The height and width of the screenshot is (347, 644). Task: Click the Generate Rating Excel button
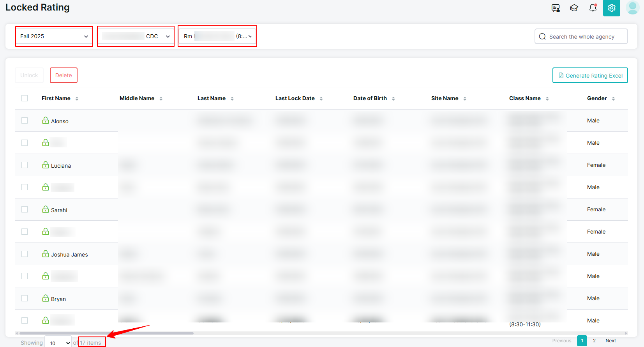pyautogui.click(x=590, y=75)
